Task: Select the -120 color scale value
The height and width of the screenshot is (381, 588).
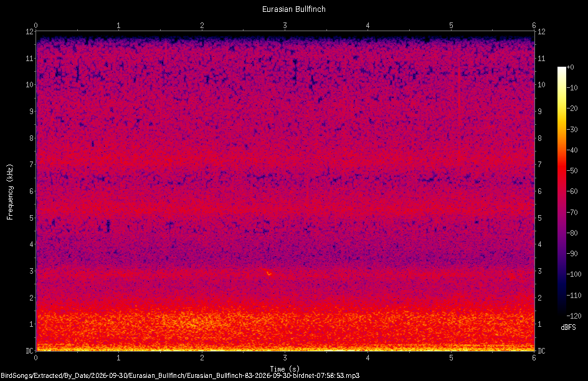Action: coord(574,316)
